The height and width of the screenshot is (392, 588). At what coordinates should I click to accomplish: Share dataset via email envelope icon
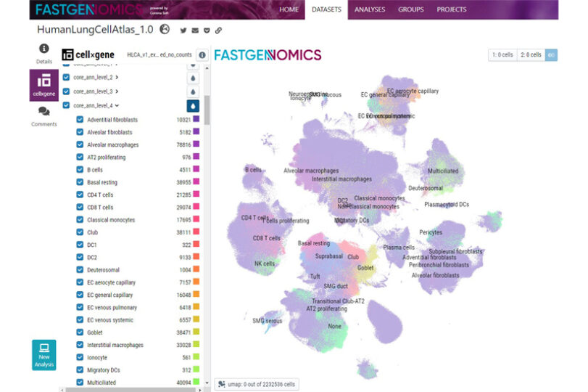tap(195, 30)
